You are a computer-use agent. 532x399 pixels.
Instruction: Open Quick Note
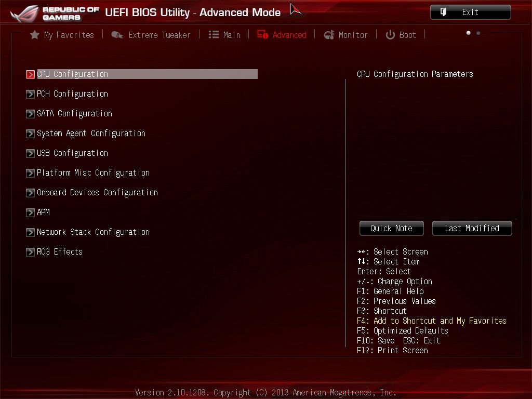392,229
